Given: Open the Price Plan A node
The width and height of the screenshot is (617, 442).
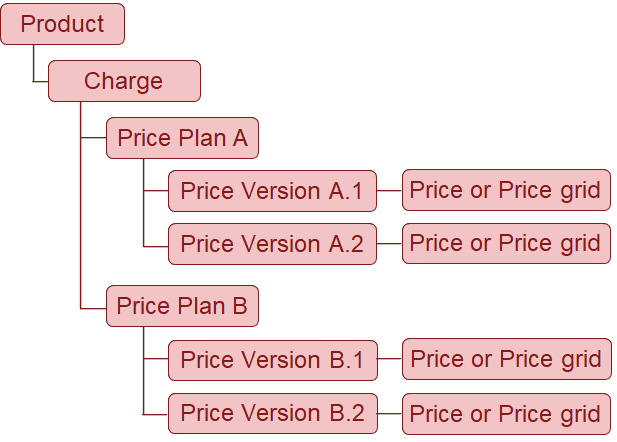Looking at the screenshot, I should click(x=183, y=138).
